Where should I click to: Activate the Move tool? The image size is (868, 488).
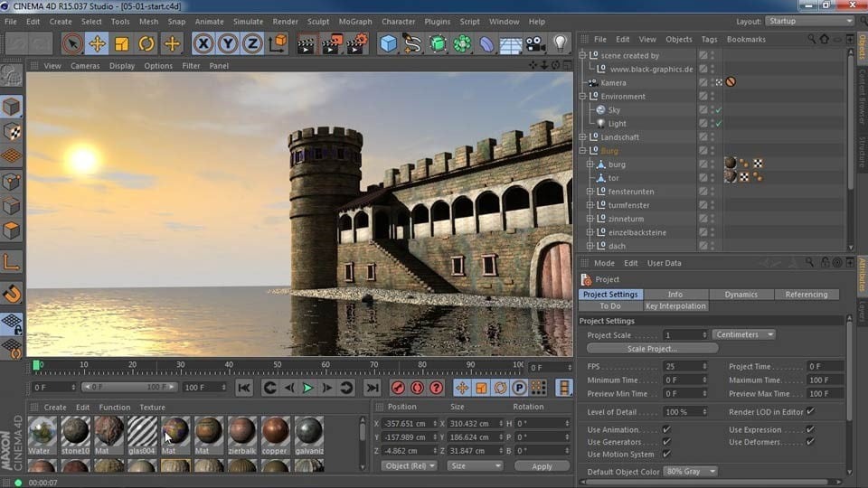tap(97, 43)
